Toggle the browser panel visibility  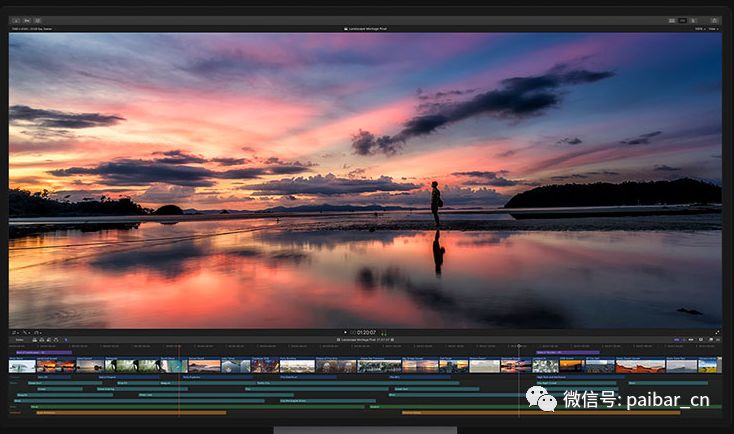point(673,20)
